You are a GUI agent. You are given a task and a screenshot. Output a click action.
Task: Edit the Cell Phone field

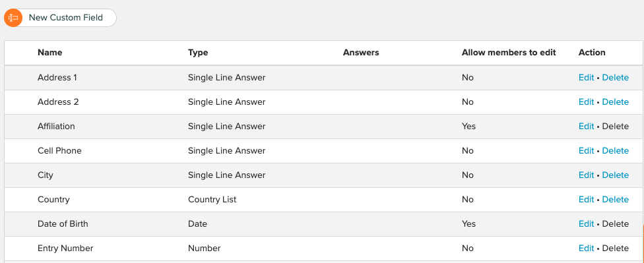point(586,150)
